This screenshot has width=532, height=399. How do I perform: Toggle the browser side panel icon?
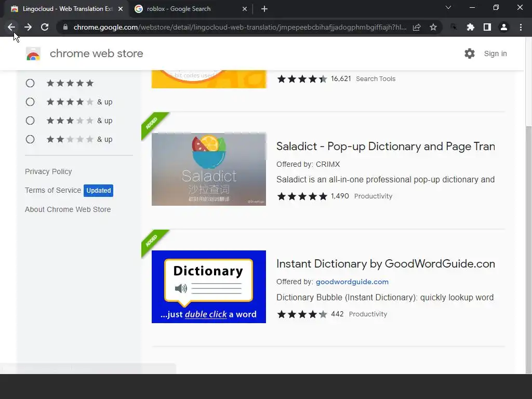[x=487, y=27]
